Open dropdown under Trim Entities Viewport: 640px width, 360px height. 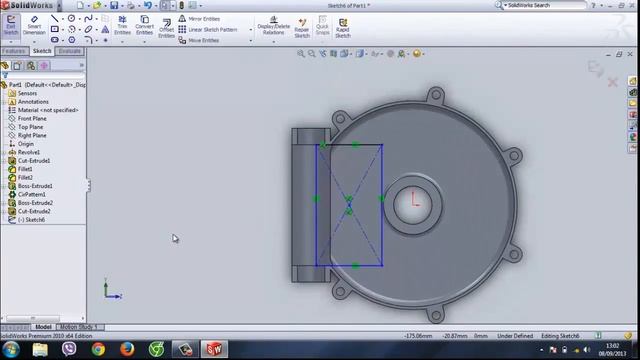(x=122, y=42)
